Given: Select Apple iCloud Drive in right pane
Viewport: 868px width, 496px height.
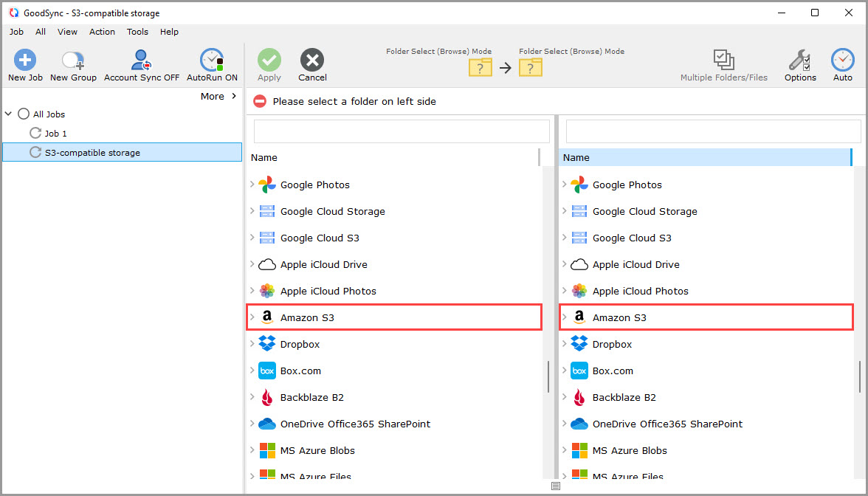Looking at the screenshot, I should [636, 264].
